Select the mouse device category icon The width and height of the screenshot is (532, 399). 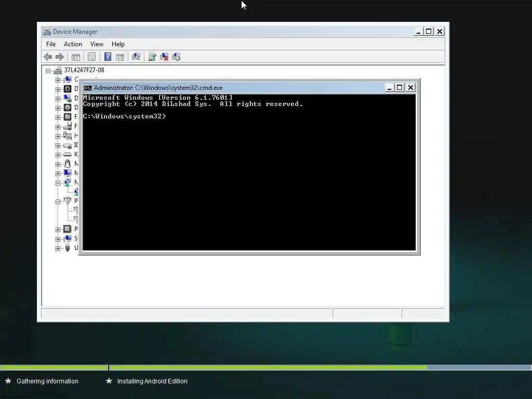(x=68, y=164)
